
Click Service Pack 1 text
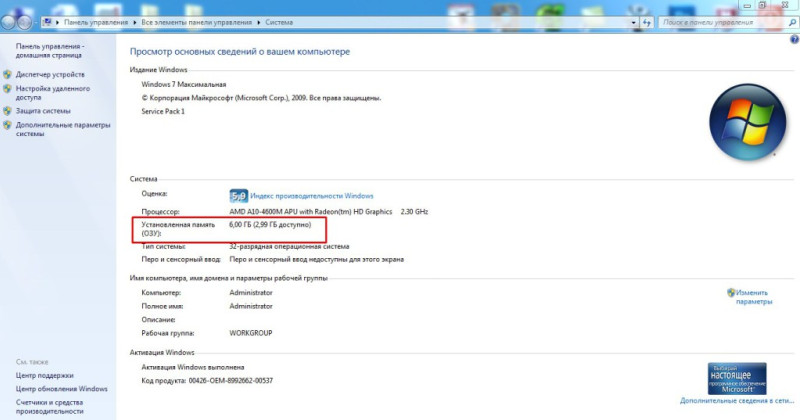pyautogui.click(x=163, y=111)
